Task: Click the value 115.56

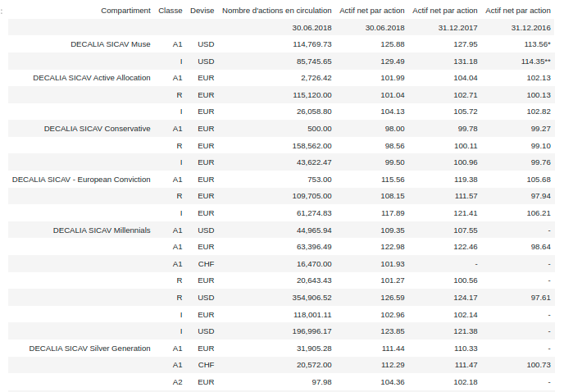Action: coord(393,180)
